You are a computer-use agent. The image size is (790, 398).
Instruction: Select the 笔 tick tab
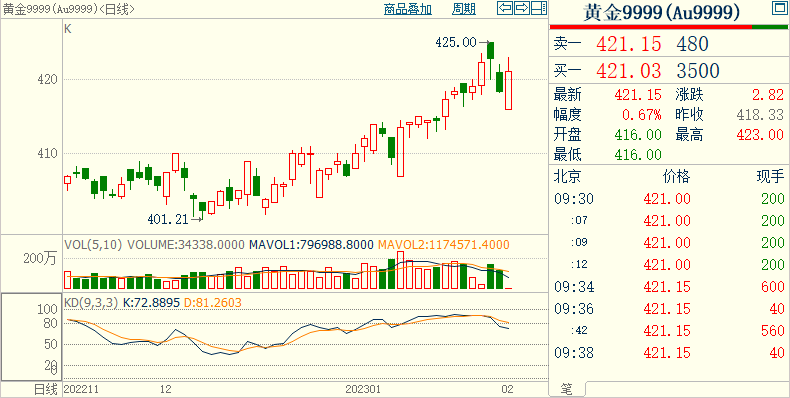coord(567,389)
